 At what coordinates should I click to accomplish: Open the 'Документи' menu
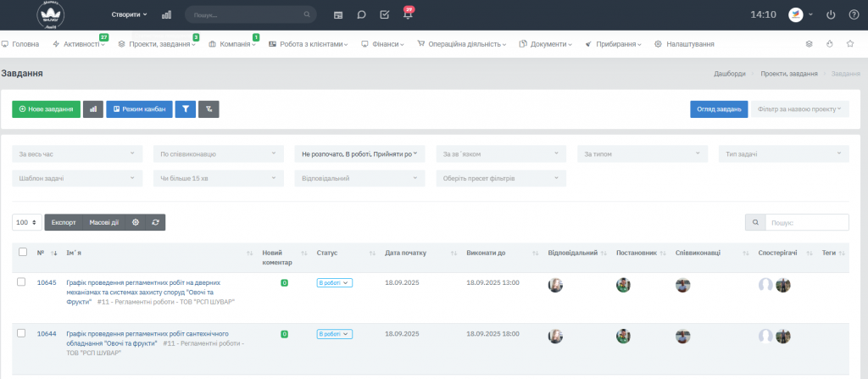pyautogui.click(x=547, y=44)
